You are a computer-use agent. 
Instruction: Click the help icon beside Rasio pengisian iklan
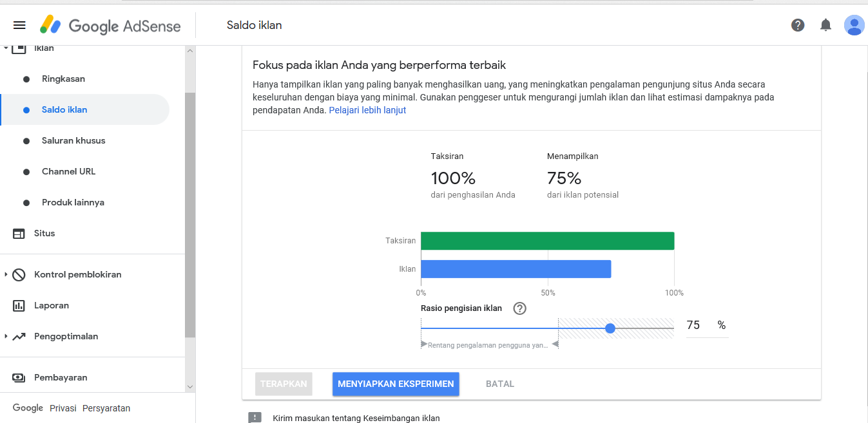(x=519, y=308)
